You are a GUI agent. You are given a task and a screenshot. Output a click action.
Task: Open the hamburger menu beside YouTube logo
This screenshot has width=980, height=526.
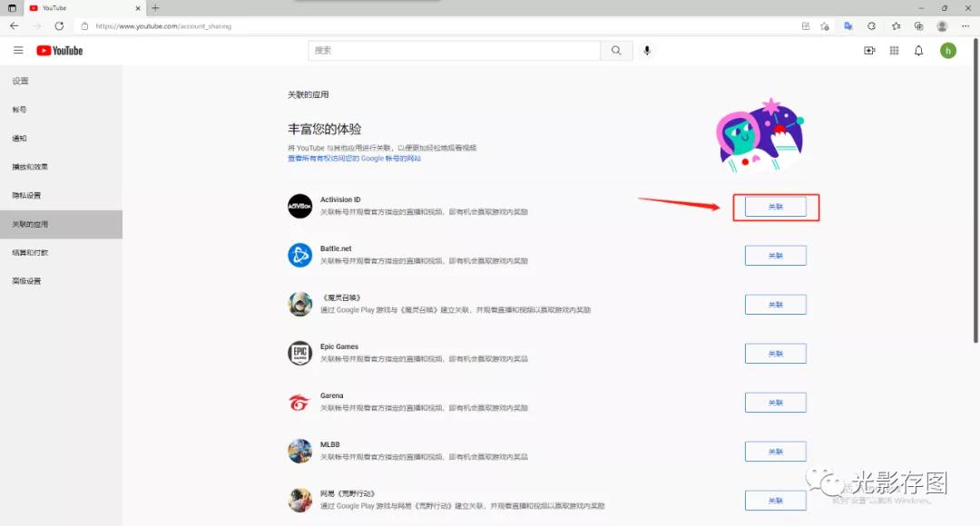pyautogui.click(x=18, y=50)
